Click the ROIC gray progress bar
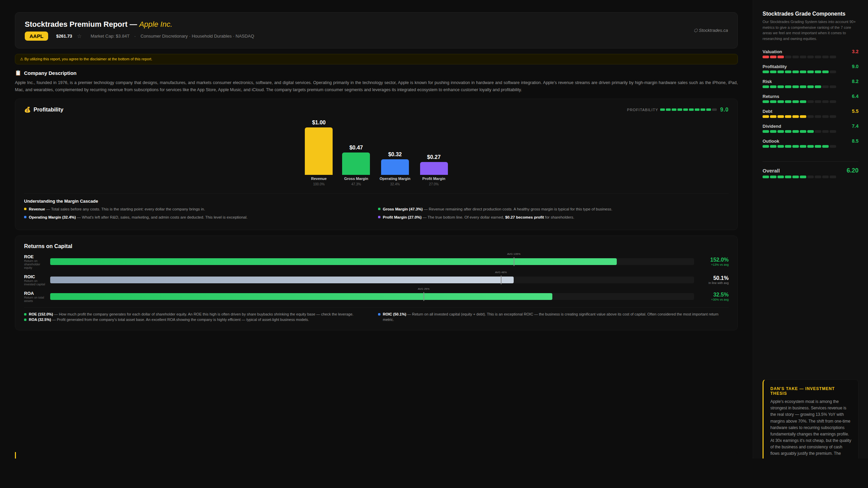Screen dimensions: 868x488 coord(281,280)
